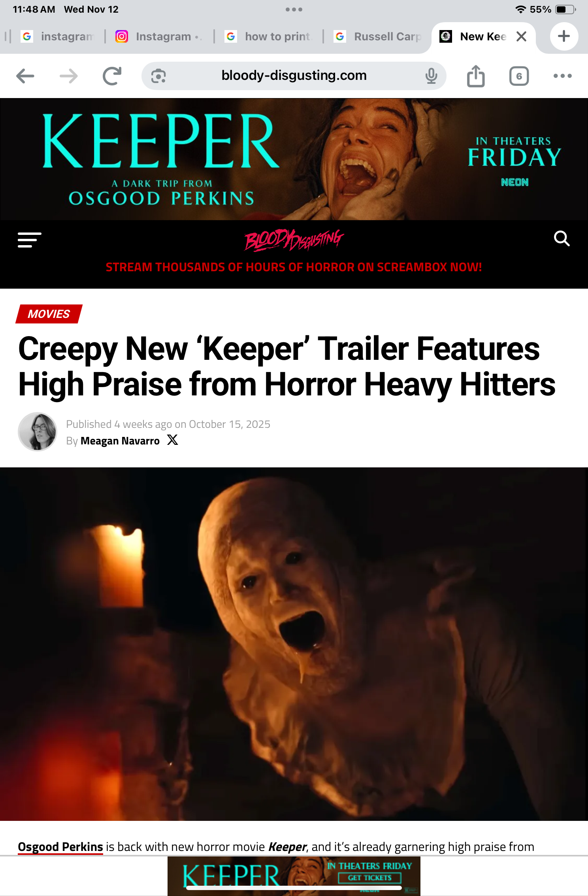Click Get Tickets on bottom Keeper ad

[369, 878]
